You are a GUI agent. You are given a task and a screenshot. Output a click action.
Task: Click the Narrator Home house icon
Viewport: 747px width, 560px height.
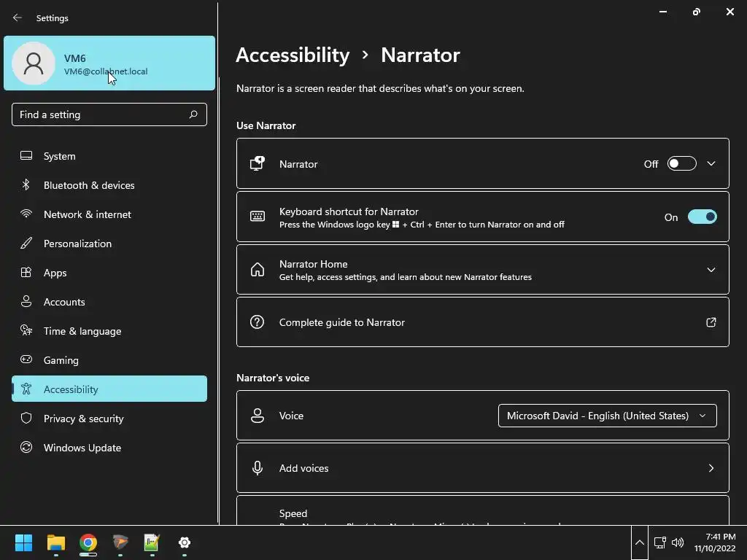click(x=258, y=270)
